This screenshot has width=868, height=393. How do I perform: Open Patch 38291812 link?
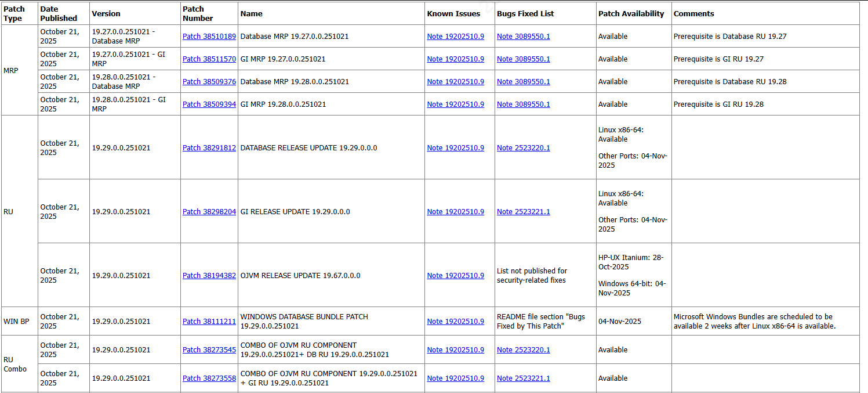(209, 148)
